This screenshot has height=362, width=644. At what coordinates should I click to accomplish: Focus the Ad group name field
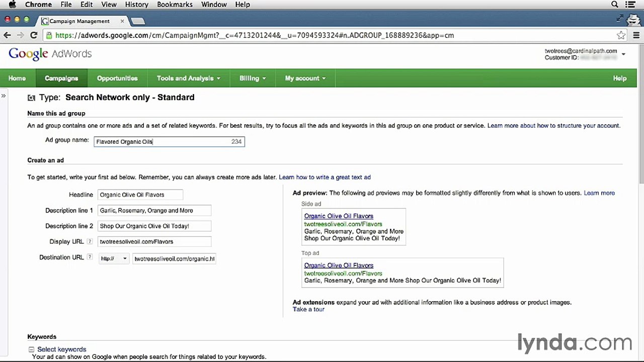tap(169, 142)
